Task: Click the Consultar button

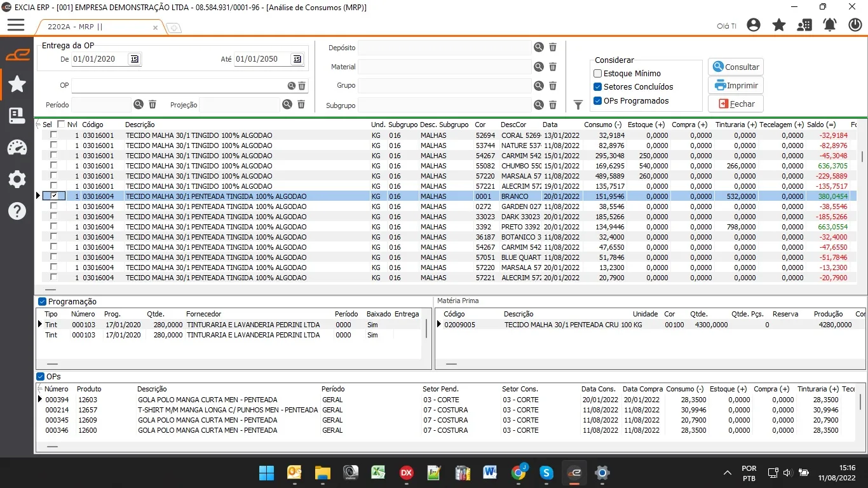Action: pyautogui.click(x=736, y=67)
